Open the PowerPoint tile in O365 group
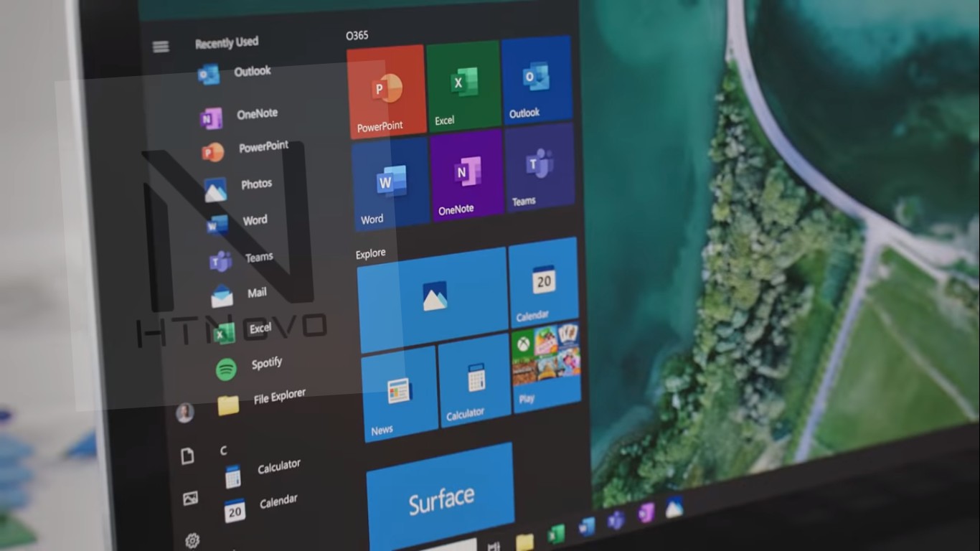Screen dimensions: 980x551 click(x=387, y=91)
